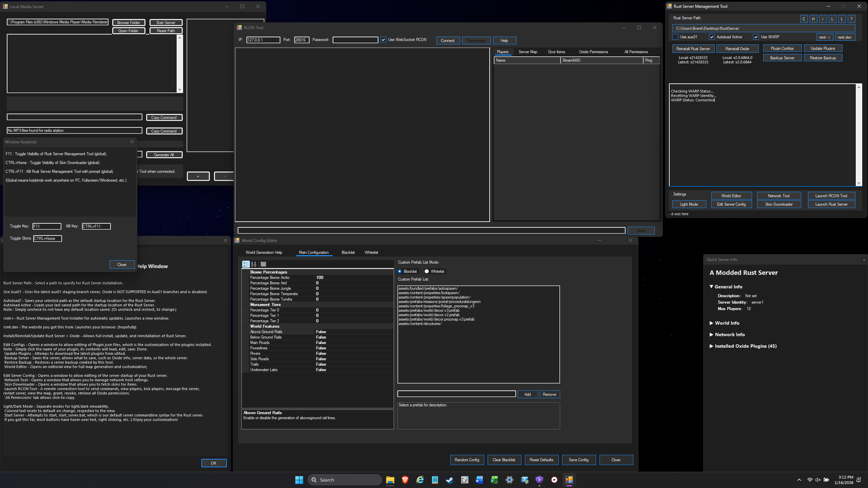Switch to the Server Map tab in RCON Tool
This screenshot has width=868, height=488.
[x=528, y=52]
